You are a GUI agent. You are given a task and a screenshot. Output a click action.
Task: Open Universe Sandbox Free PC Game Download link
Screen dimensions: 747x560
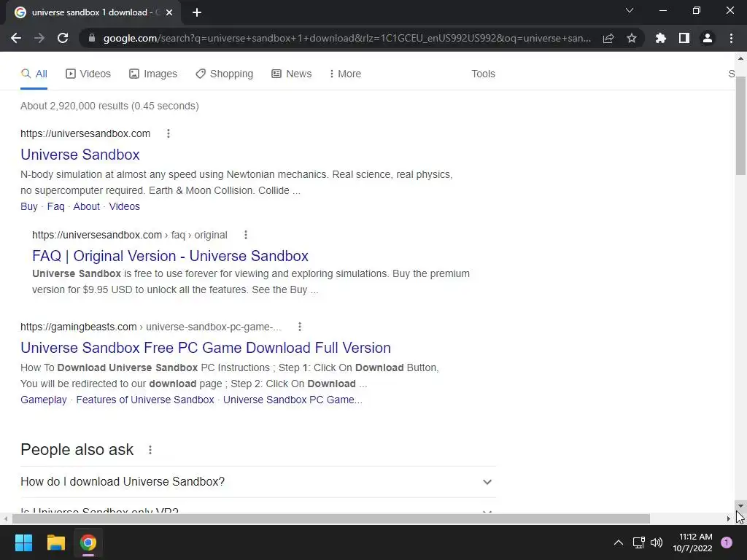click(x=205, y=348)
